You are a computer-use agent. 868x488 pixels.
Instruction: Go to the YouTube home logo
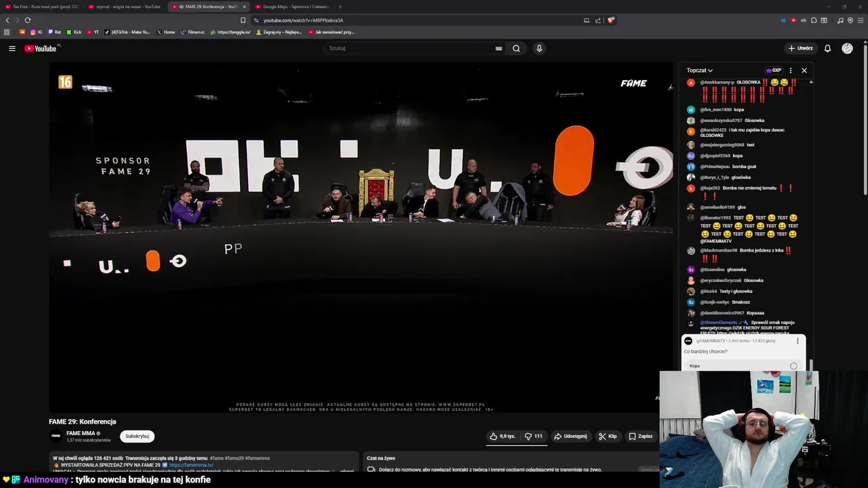tap(42, 48)
